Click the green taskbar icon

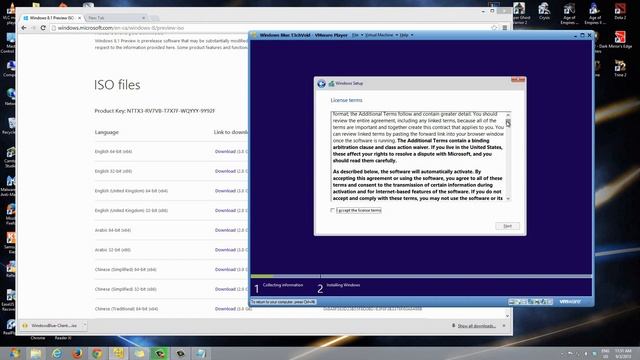pyautogui.click(x=160, y=353)
